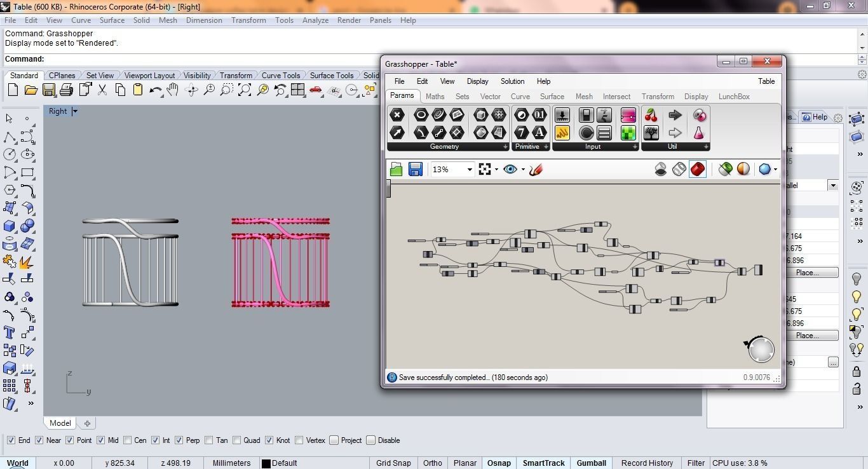Select the Box solid tool

pos(10,226)
